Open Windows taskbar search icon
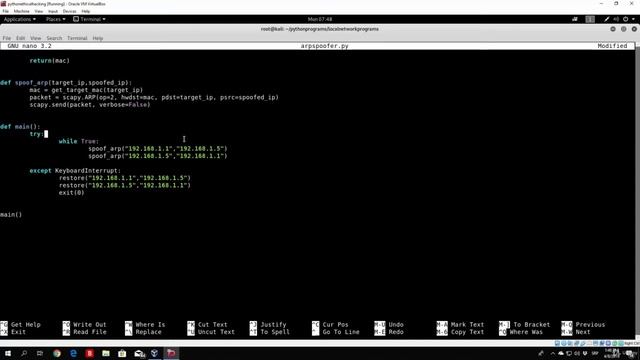 pyautogui.click(x=24, y=353)
